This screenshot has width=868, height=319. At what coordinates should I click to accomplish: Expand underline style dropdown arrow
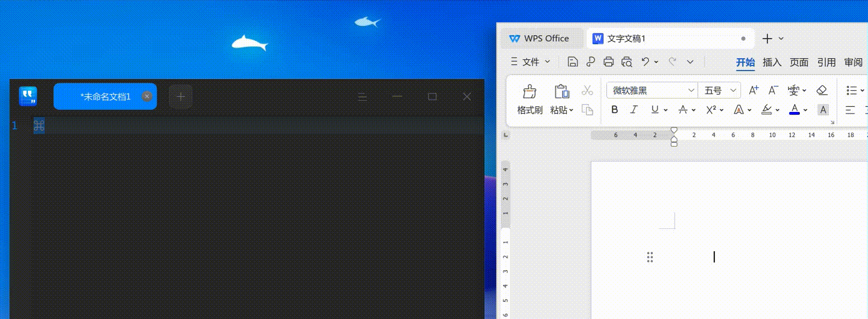tap(666, 110)
